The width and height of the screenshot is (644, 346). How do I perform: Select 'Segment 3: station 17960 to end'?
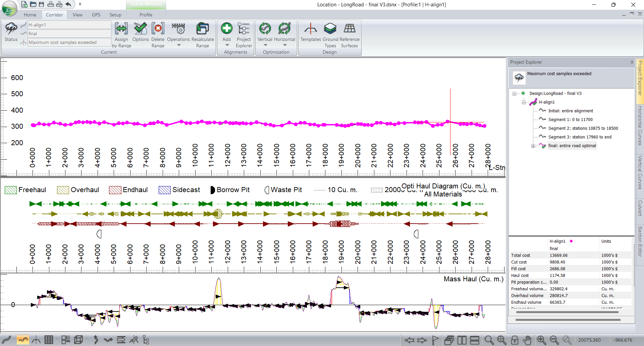(580, 137)
